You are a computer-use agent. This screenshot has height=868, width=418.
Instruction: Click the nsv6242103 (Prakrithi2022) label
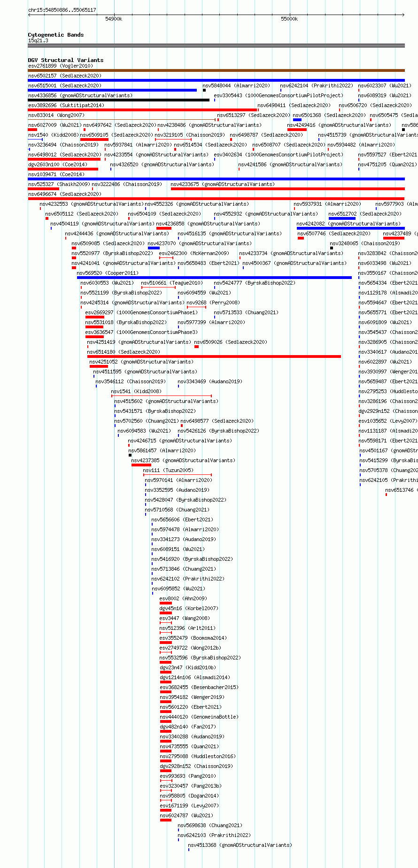coord(214,835)
